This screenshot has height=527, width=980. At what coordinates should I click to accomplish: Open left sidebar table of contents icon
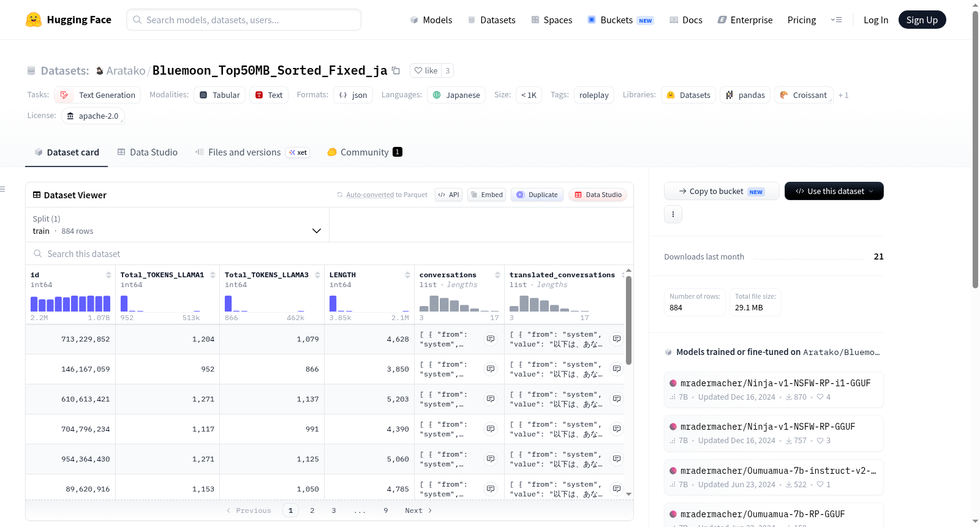click(x=3, y=189)
